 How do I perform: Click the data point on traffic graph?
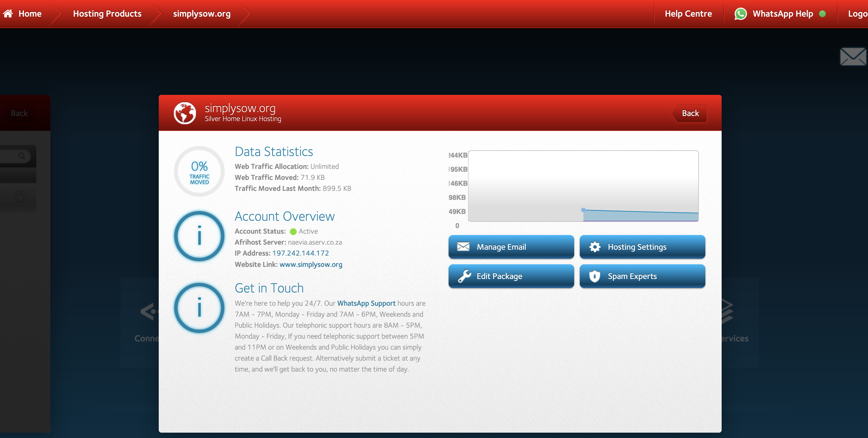(x=583, y=210)
